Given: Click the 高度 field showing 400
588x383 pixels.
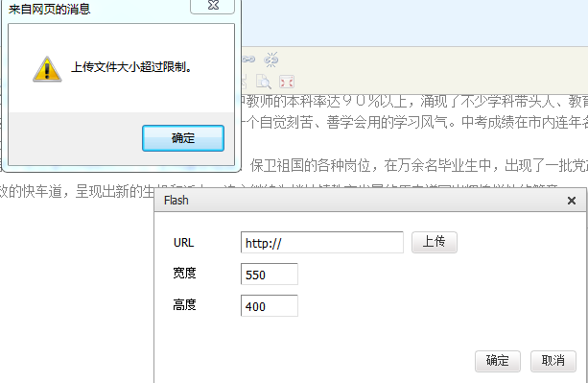Looking at the screenshot, I should coord(270,305).
